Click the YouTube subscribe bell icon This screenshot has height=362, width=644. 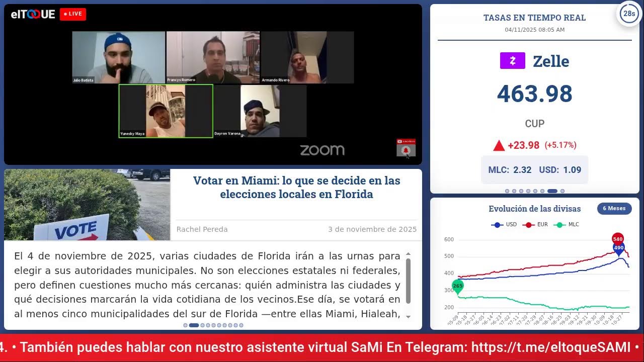[x=406, y=150]
